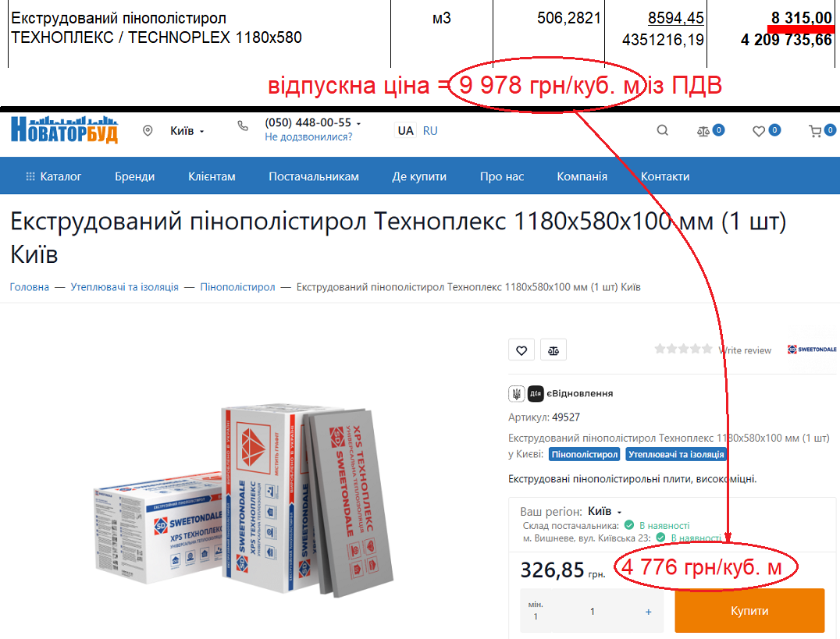Click the search magnifier icon
The height and width of the screenshot is (639, 840).
pos(662,131)
